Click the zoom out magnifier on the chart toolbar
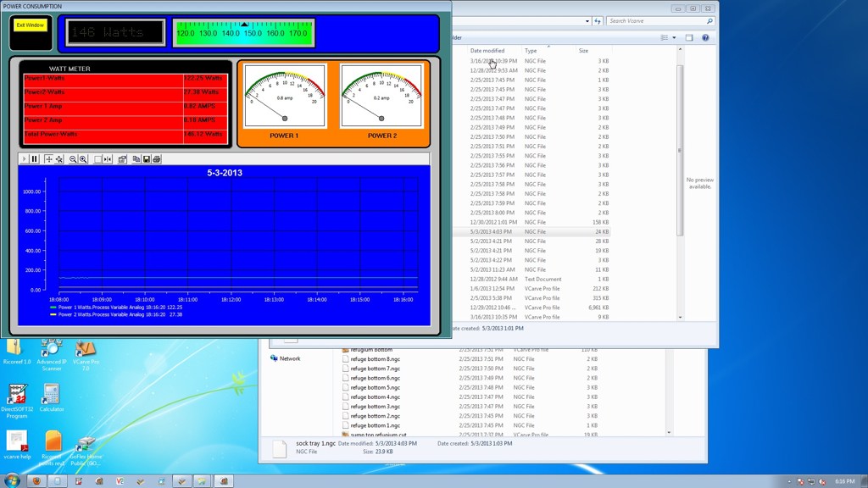 tap(73, 159)
